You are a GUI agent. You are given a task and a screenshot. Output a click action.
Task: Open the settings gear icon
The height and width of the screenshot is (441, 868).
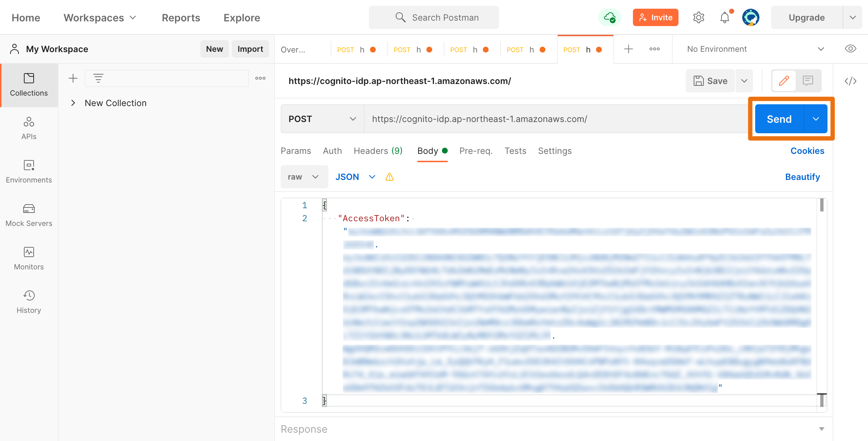pyautogui.click(x=698, y=17)
